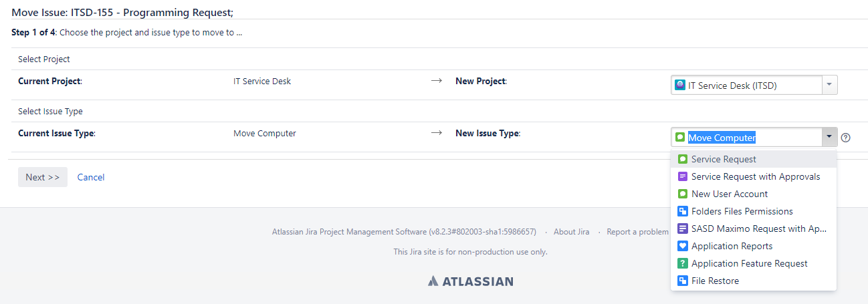The image size is (868, 304).
Task: Cancel the move issue wizard
Action: coord(91,177)
